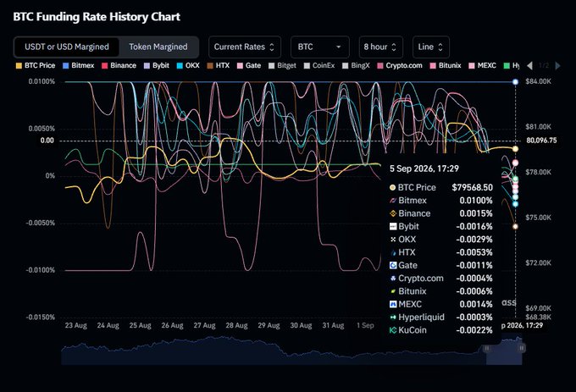576x392 pixels.
Task: Click the HTX icon in tooltip
Action: coord(393,252)
